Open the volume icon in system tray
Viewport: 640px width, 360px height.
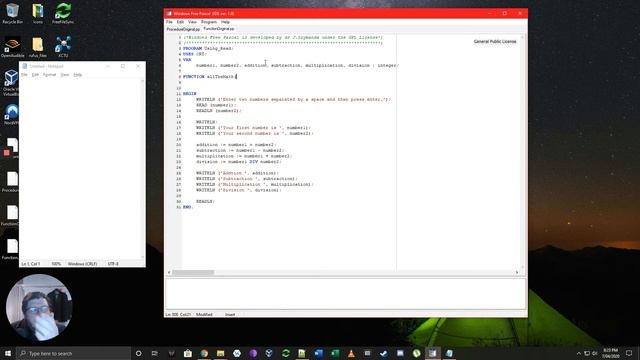coord(595,353)
